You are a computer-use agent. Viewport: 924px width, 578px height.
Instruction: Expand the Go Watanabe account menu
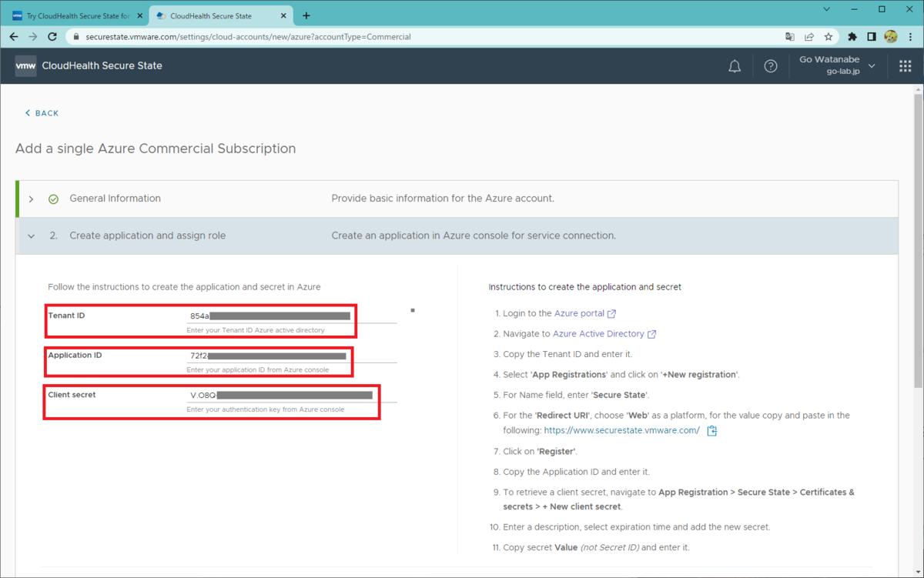coord(838,65)
